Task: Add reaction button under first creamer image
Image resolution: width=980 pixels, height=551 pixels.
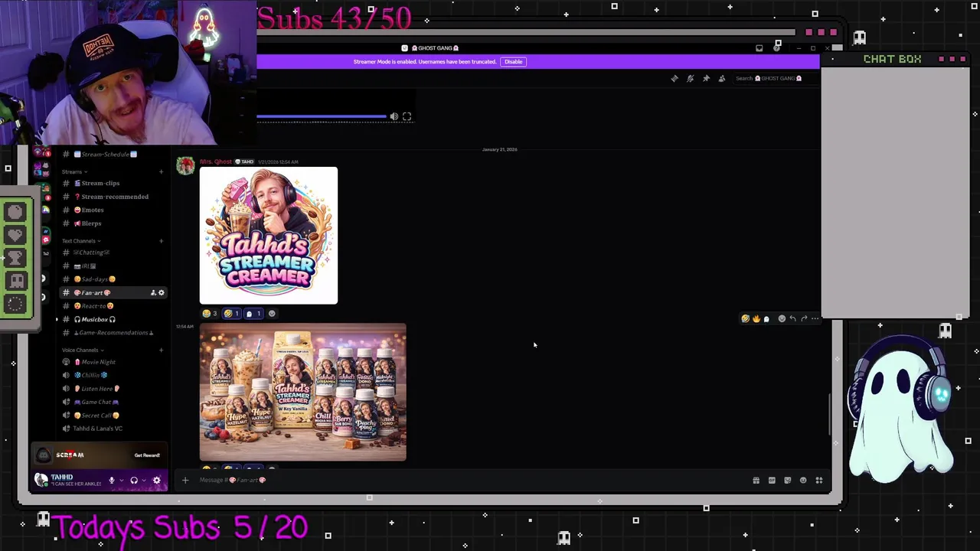Action: [x=272, y=313]
